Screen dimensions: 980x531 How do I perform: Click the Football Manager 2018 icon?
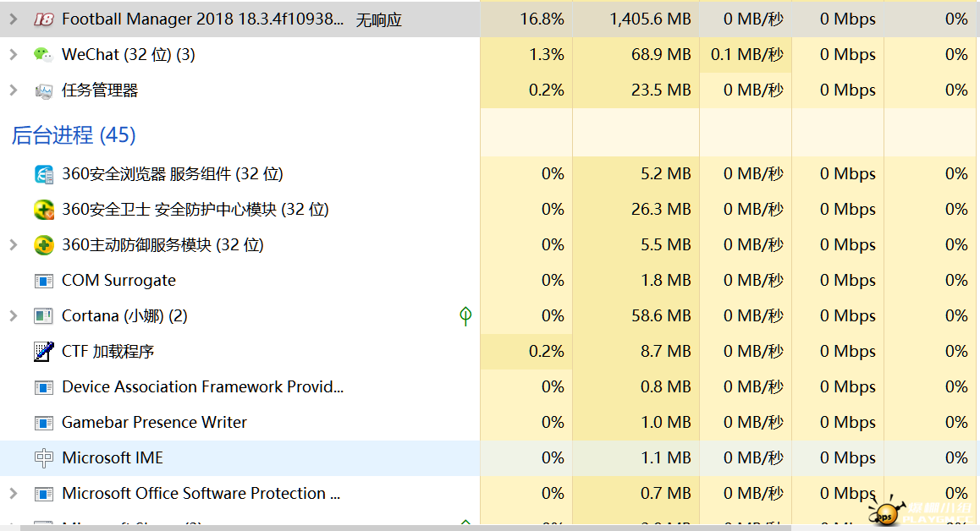click(43, 19)
